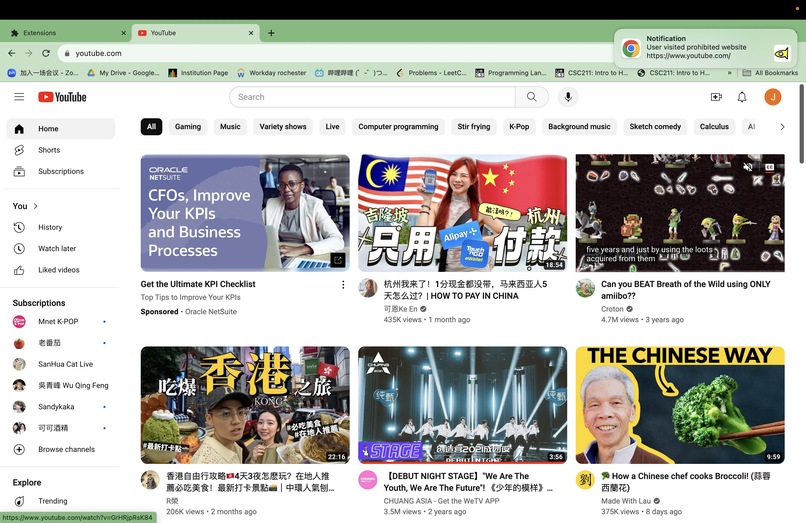Viewport: 806px width, 523px height.
Task: Open Trending under Explore
Action: (61, 500)
